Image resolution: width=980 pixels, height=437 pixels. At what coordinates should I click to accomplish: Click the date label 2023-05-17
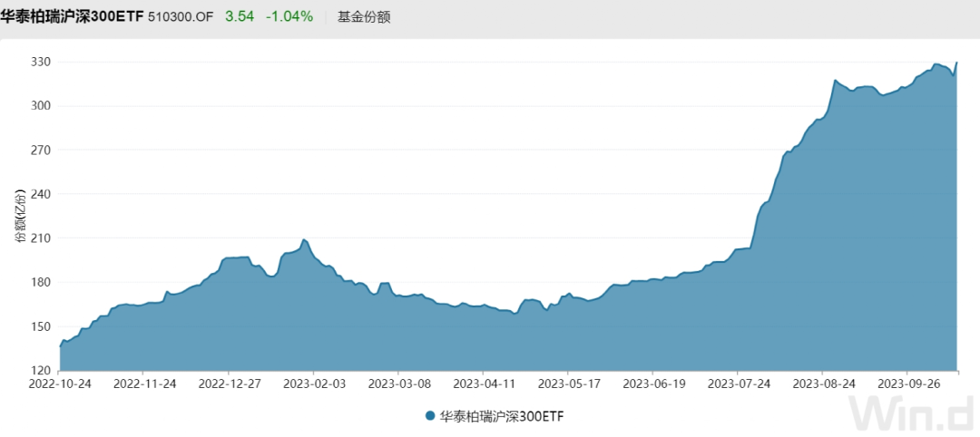[567, 382]
